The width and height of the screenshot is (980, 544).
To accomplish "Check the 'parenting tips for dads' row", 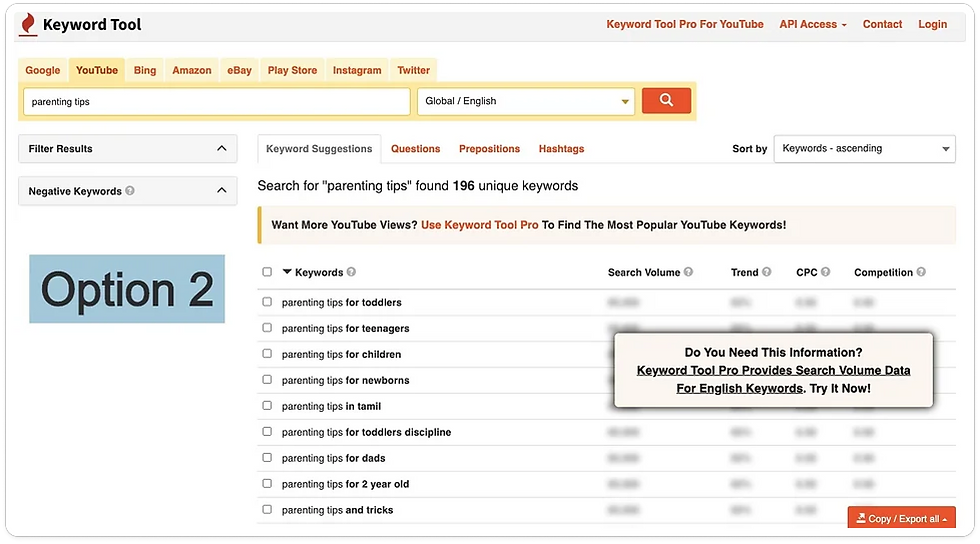I will [x=267, y=458].
